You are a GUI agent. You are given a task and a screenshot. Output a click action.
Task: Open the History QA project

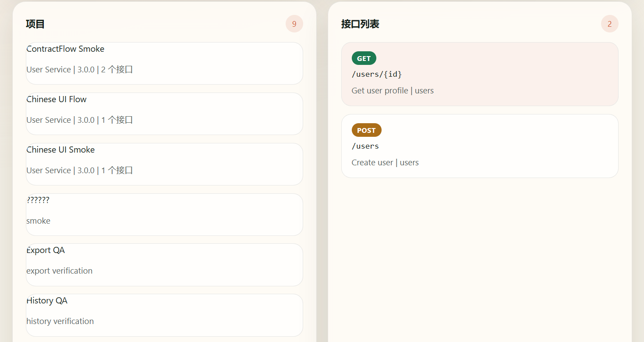(x=164, y=315)
